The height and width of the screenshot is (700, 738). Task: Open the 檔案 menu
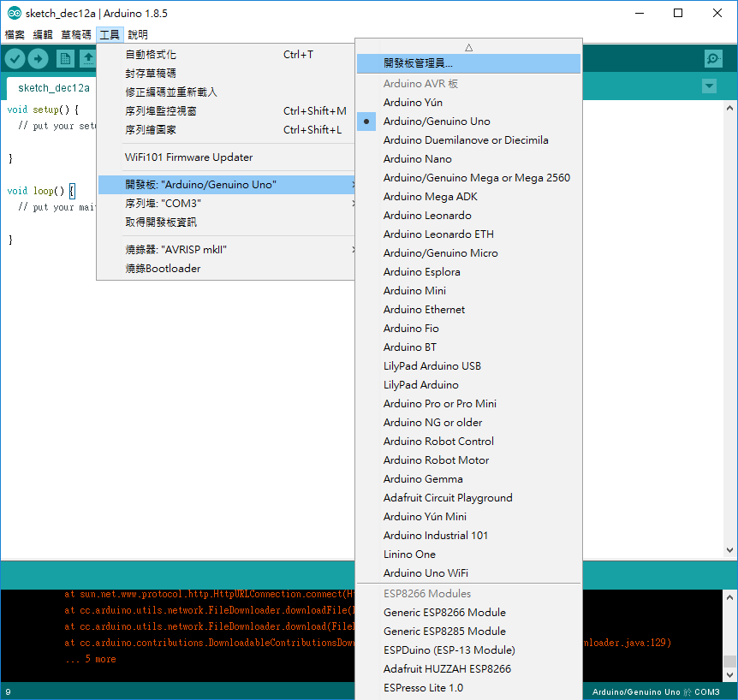click(x=15, y=34)
